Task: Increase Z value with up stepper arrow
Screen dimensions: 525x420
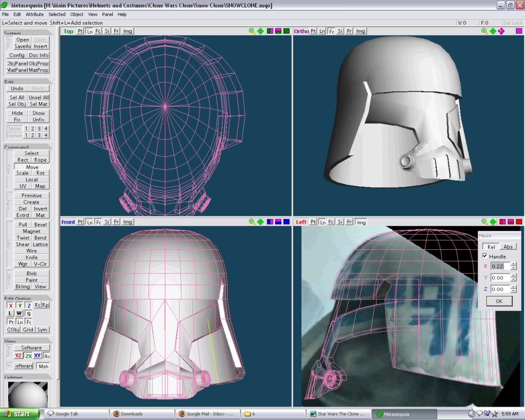Action: coord(513,287)
